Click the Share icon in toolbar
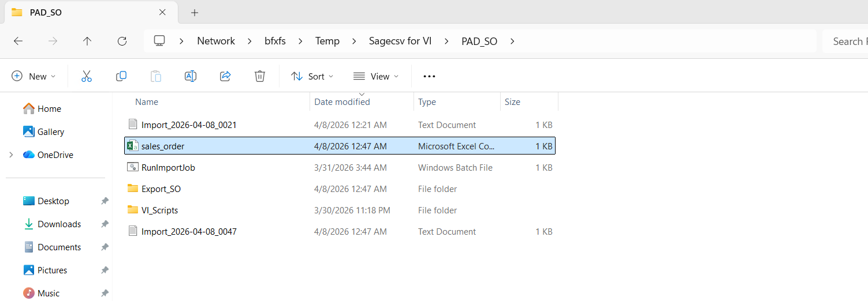The image size is (868, 301). tap(225, 76)
